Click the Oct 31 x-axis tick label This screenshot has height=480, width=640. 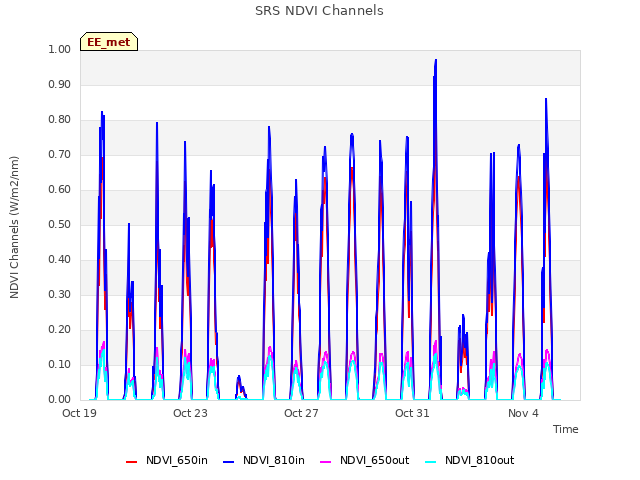(x=412, y=413)
